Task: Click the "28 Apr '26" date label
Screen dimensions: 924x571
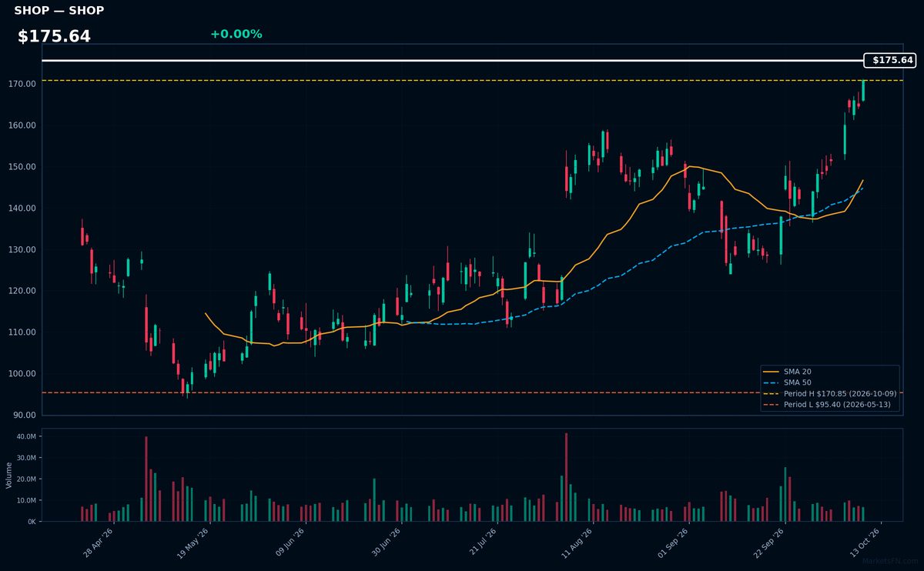Action: [99, 542]
